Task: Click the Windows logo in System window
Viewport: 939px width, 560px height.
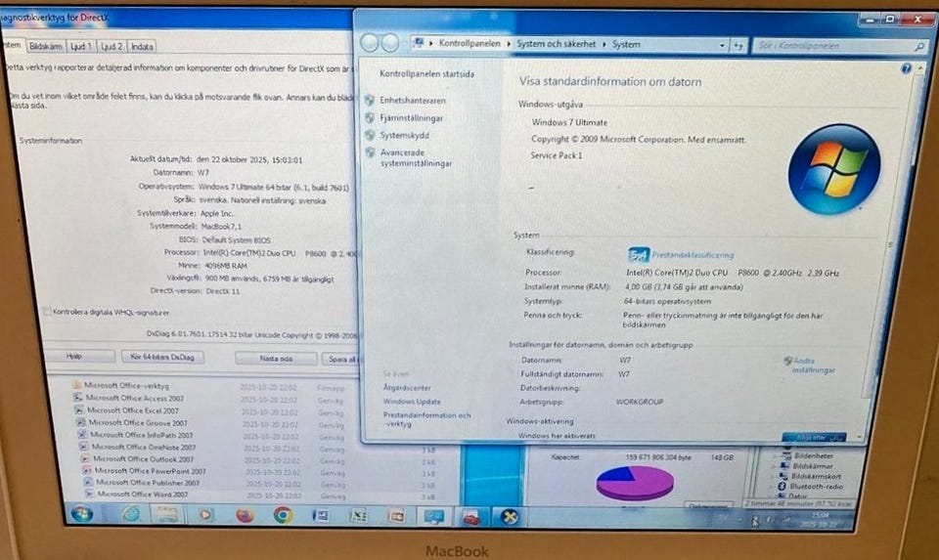Action: click(x=834, y=169)
